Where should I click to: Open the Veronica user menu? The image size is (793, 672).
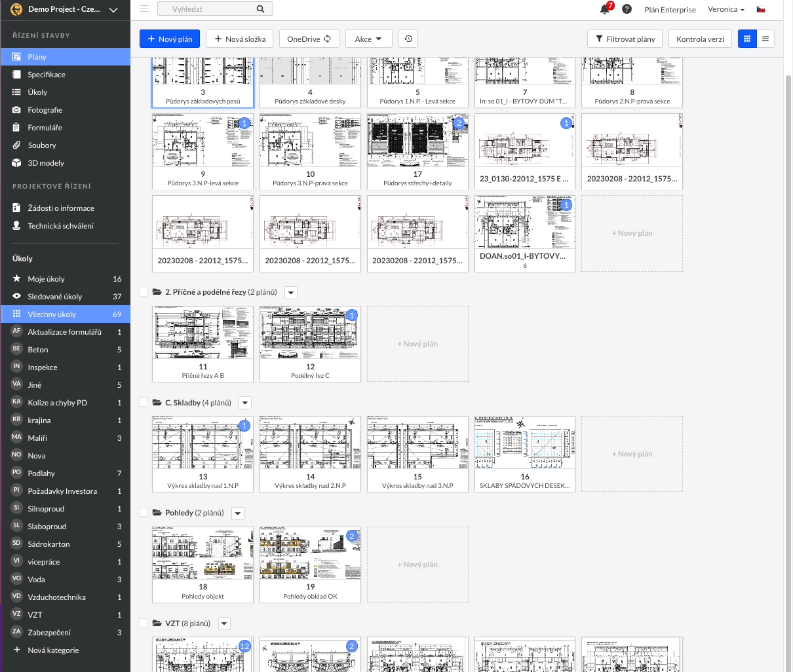(x=726, y=9)
